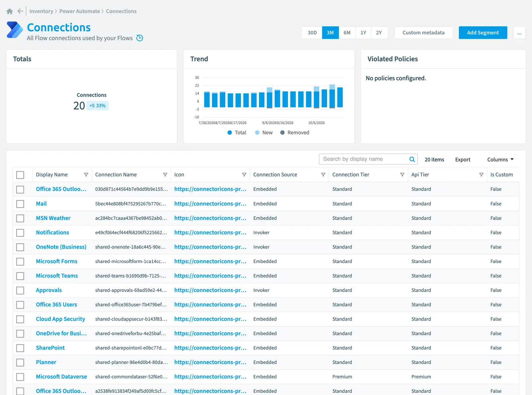The height and width of the screenshot is (395, 532).
Task: Check the Approvals row checkbox
Action: (20, 290)
